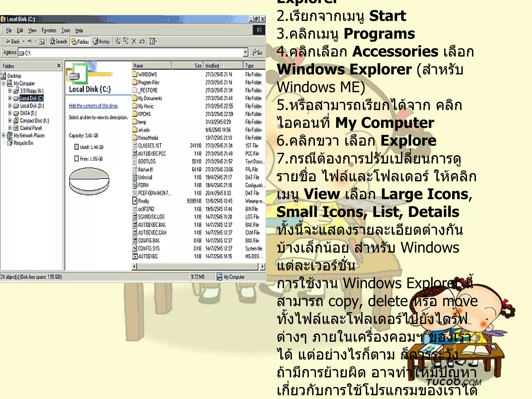Select the NexusMedia folder icon

[x=135, y=137]
